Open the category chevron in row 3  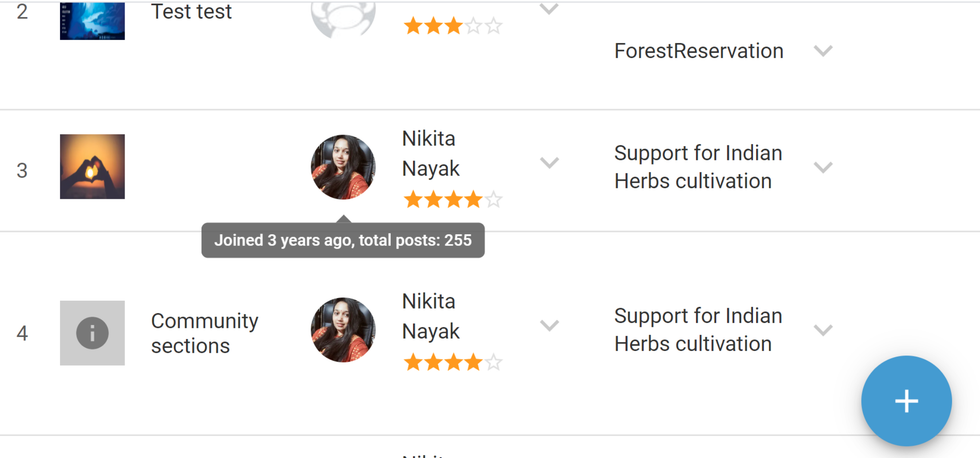tap(823, 167)
